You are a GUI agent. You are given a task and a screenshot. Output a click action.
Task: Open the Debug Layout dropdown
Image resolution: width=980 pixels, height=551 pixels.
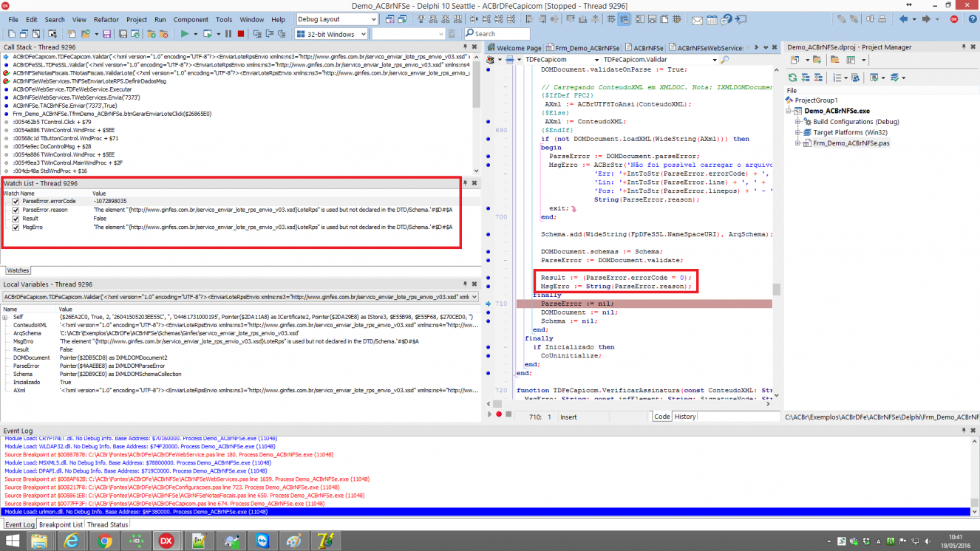pos(336,19)
